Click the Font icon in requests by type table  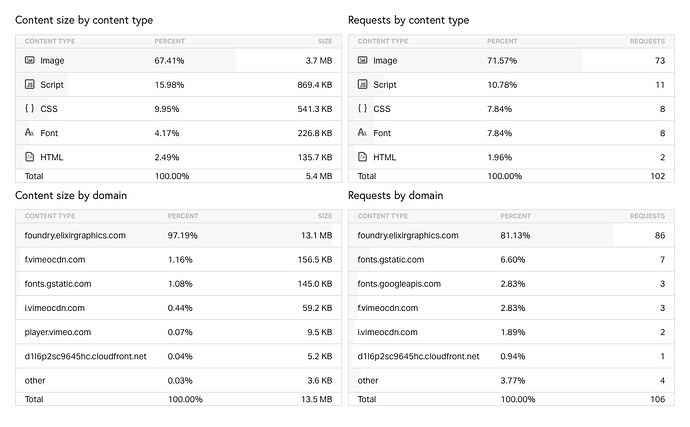pyautogui.click(x=362, y=133)
